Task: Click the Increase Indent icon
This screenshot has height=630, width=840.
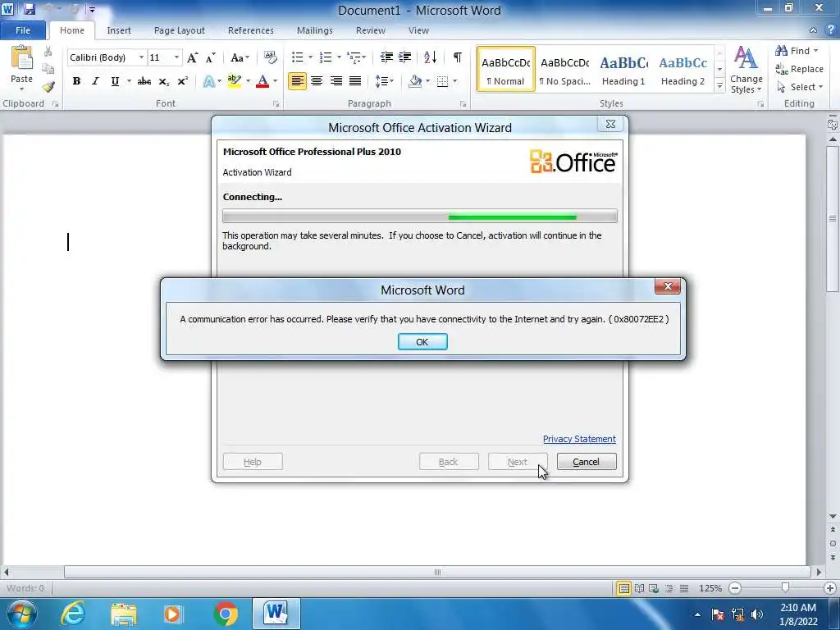Action: click(x=405, y=57)
